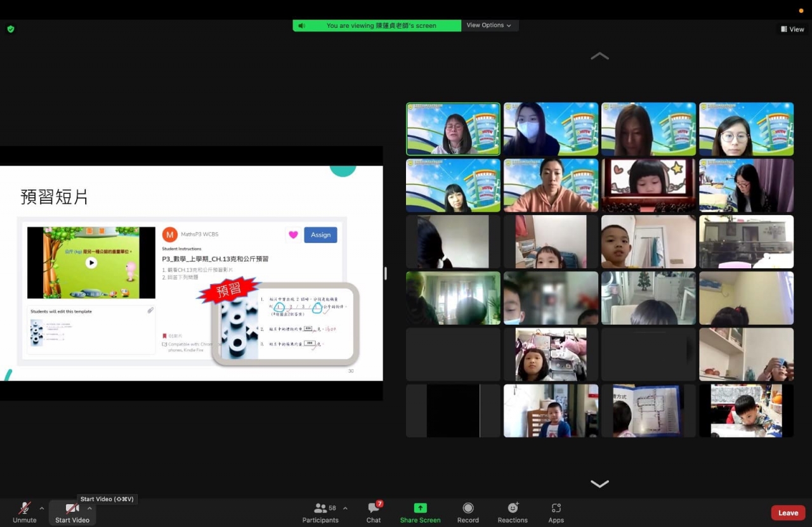Open the View Options dropdown

(x=488, y=25)
